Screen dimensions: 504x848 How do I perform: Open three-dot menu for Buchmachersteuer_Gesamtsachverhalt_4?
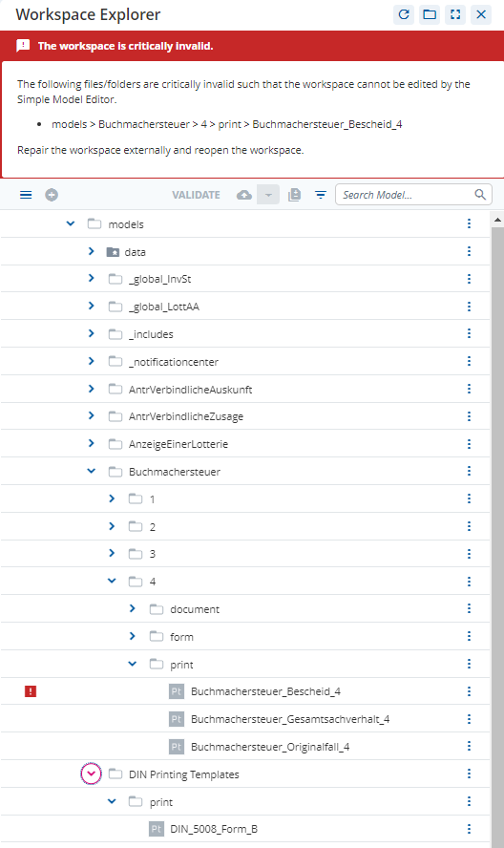pyautogui.click(x=469, y=719)
